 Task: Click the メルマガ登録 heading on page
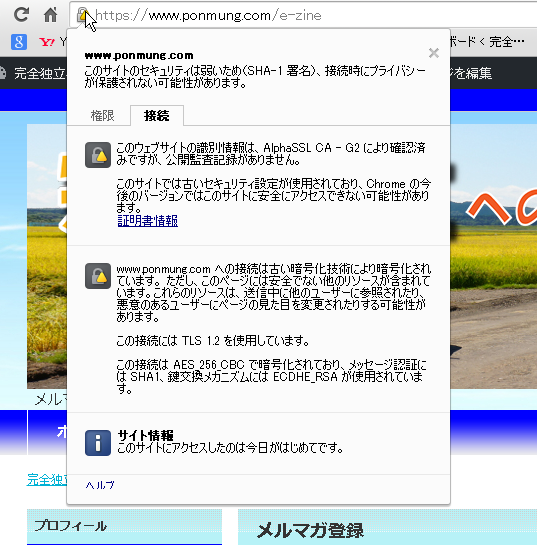coord(310,530)
